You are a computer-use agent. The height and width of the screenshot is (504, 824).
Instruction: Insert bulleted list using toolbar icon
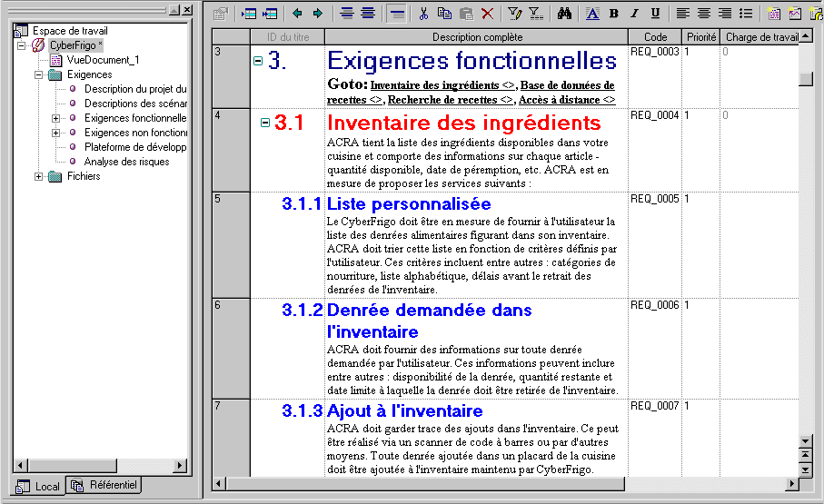(746, 13)
